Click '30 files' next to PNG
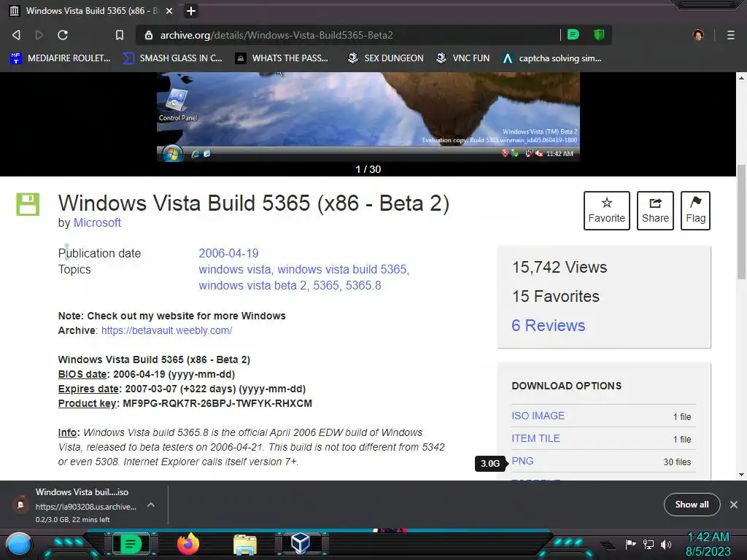 (677, 462)
